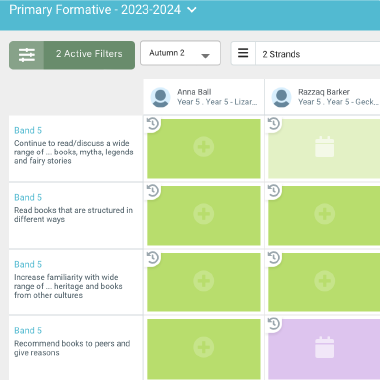The height and width of the screenshot is (380, 380).
Task: Open history icon on Anna Ball's first cell
Action: (153, 124)
